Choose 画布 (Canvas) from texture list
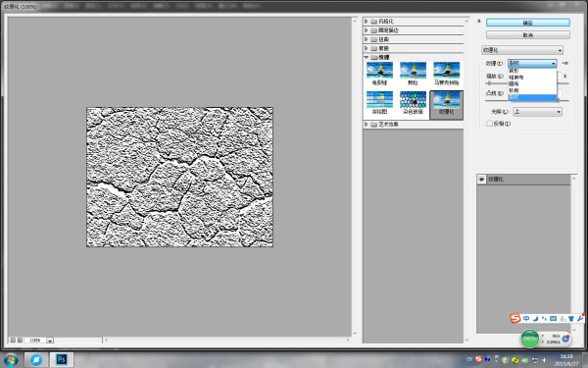This screenshot has width=588, height=368. pyautogui.click(x=532, y=84)
